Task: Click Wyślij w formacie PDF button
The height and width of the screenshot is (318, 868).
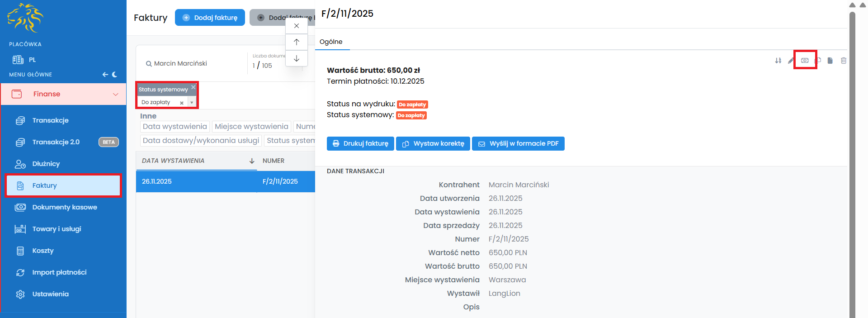Action: coord(518,143)
